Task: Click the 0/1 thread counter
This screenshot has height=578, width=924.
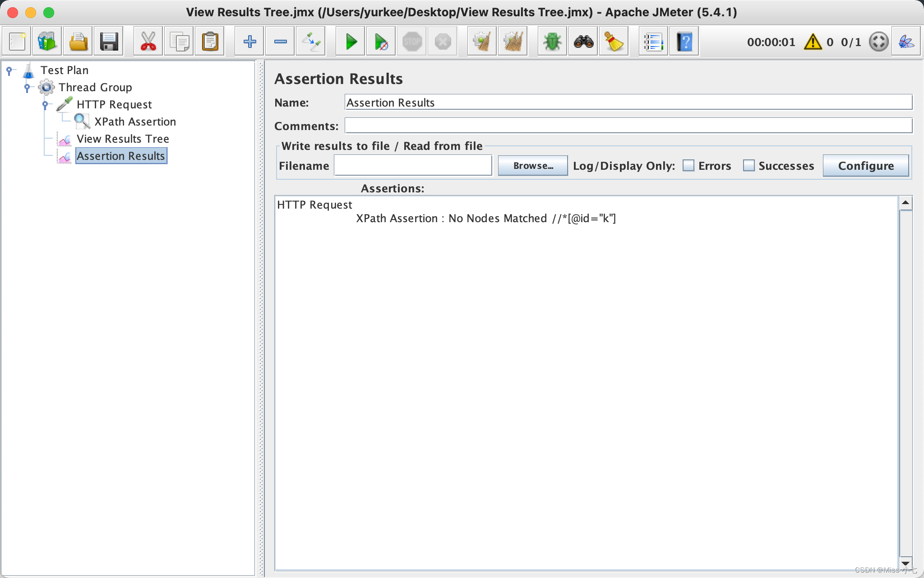Action: point(851,42)
